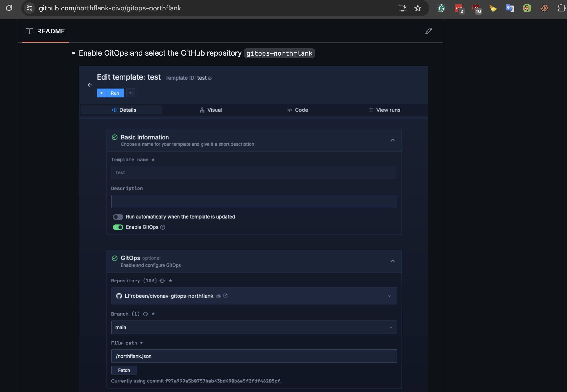Open the cookie extension icon
The height and width of the screenshot is (392, 567).
pyautogui.click(x=544, y=8)
